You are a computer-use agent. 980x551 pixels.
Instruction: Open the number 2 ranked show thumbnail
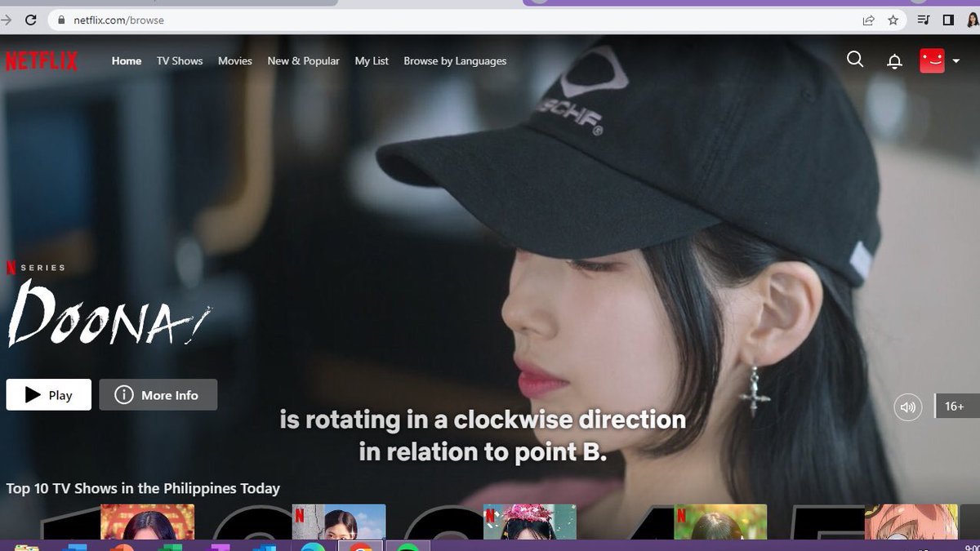(339, 522)
